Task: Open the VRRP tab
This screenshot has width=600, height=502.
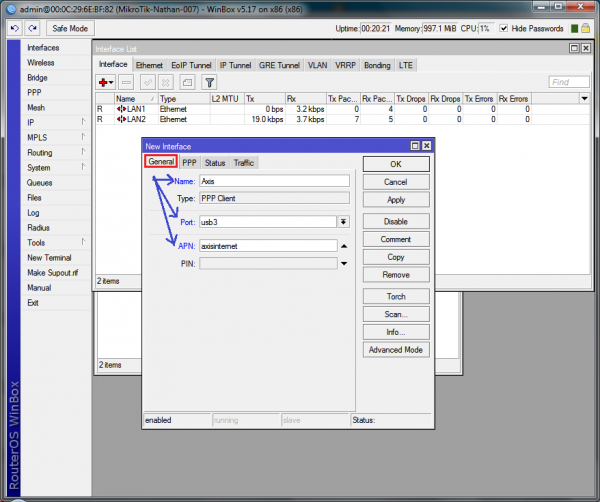Action: click(x=345, y=65)
